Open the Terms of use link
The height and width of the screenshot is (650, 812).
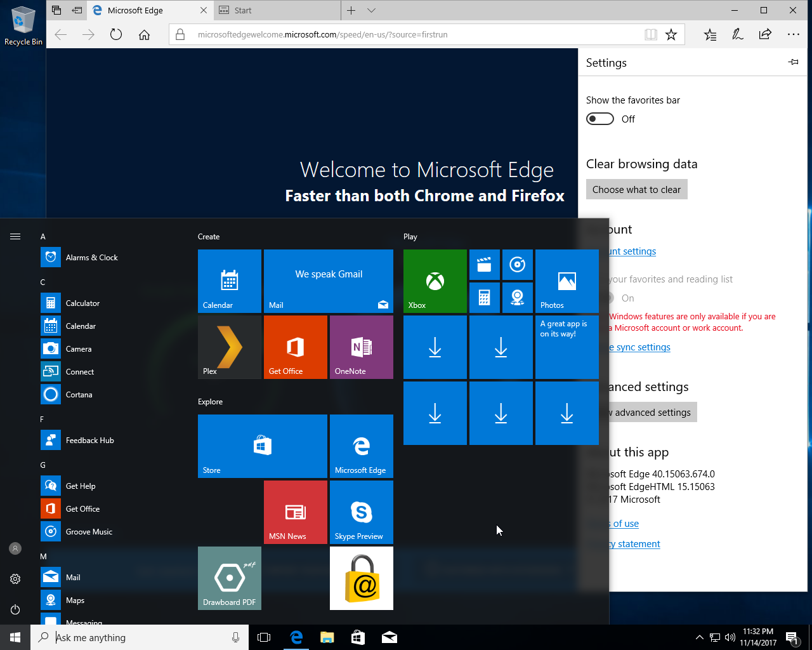(x=623, y=524)
